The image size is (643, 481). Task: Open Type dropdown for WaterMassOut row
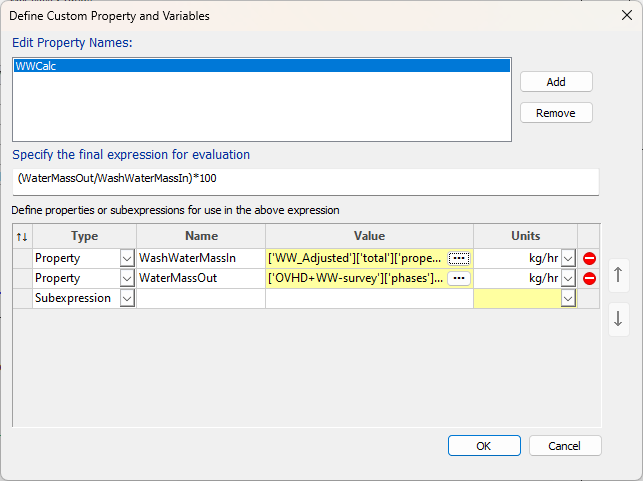point(127,279)
